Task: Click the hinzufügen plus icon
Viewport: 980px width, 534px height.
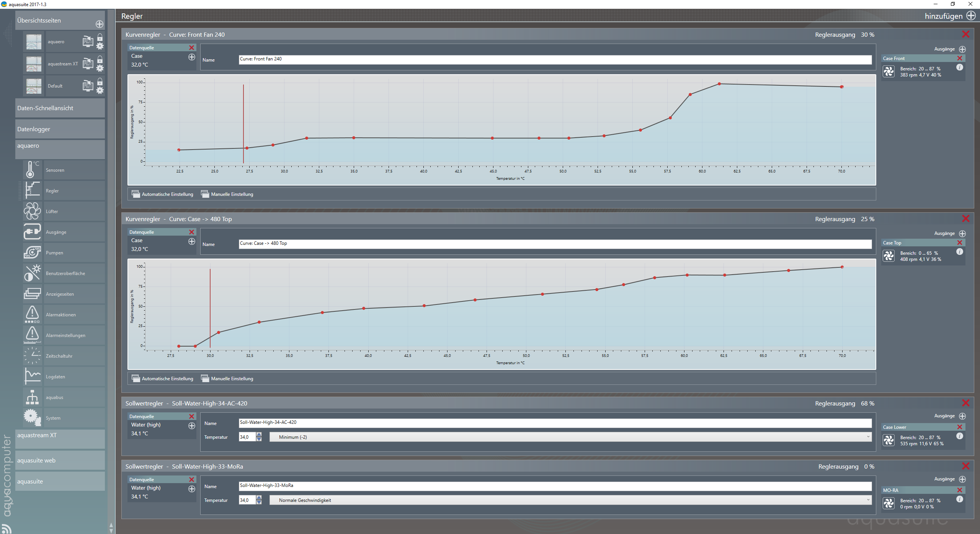Action: pos(971,16)
